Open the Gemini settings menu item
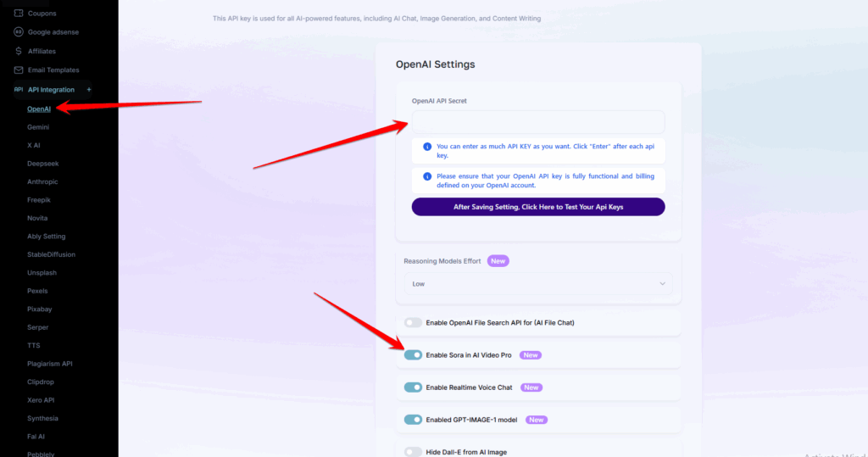This screenshot has height=457, width=868. pyautogui.click(x=38, y=127)
